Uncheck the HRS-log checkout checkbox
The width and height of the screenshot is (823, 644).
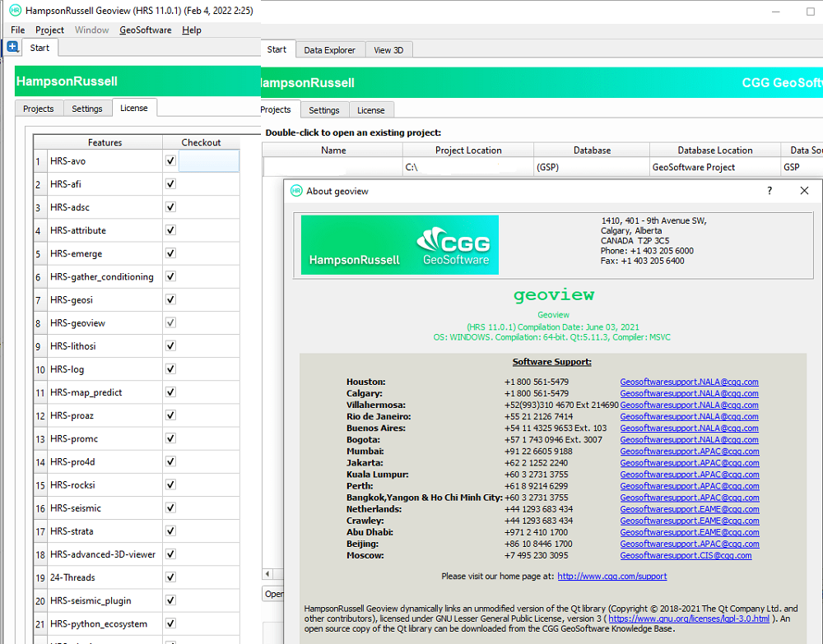coord(170,368)
